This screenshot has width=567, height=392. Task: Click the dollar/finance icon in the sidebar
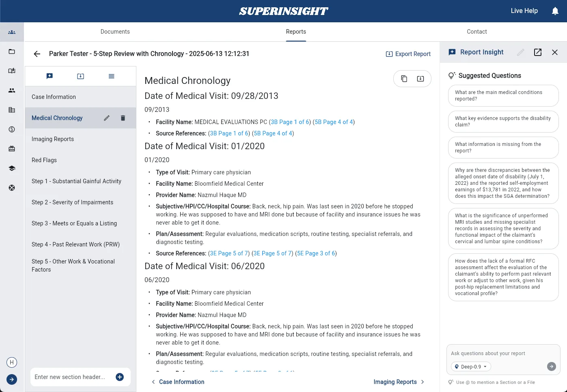[x=11, y=129]
